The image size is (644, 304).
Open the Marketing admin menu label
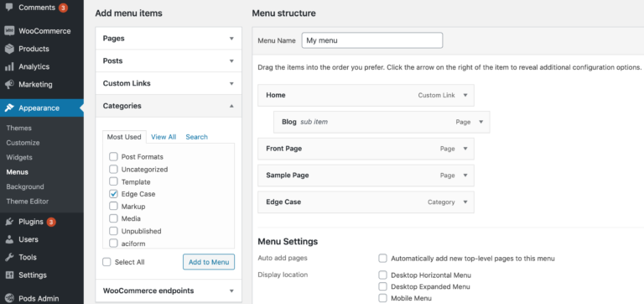pyautogui.click(x=35, y=85)
